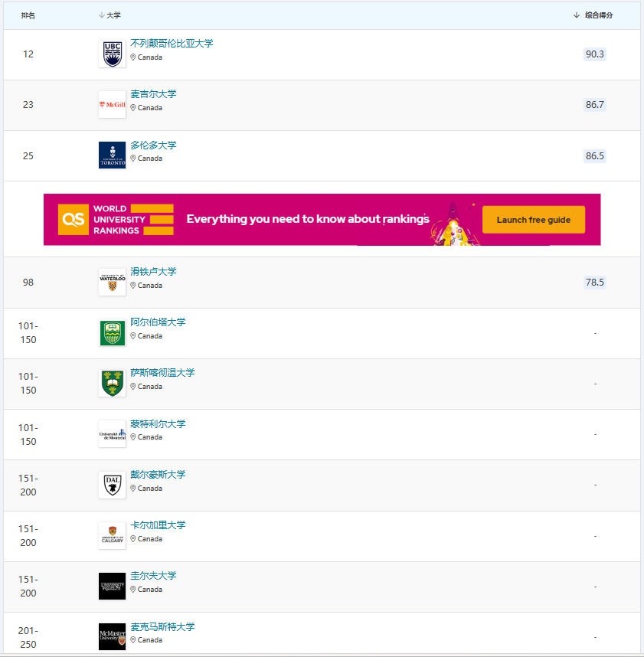Open 麦克马斯特大学 link
The width and height of the screenshot is (644, 657).
tap(162, 627)
